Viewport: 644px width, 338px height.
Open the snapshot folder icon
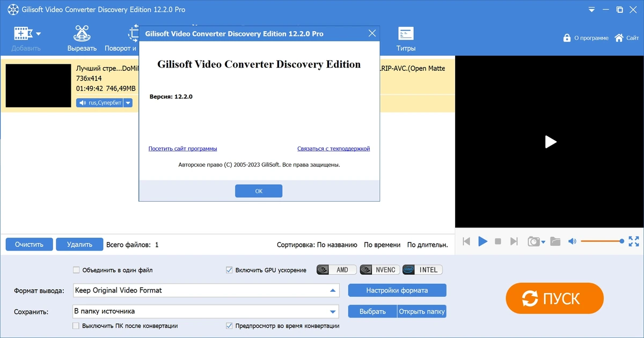[x=555, y=241]
